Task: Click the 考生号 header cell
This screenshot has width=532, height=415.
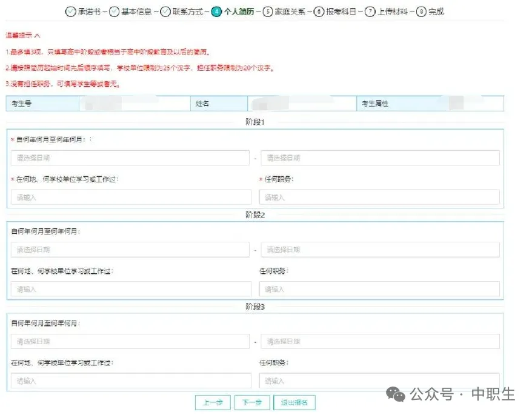Action: (42, 104)
